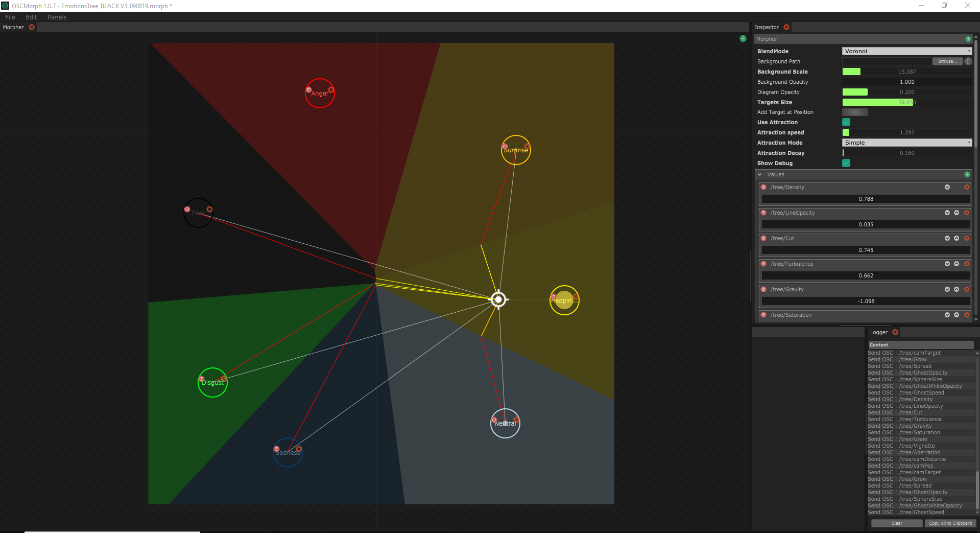Uncheck the Show Debug checkbox
Viewport: 980px width, 533px height.
[846, 163]
